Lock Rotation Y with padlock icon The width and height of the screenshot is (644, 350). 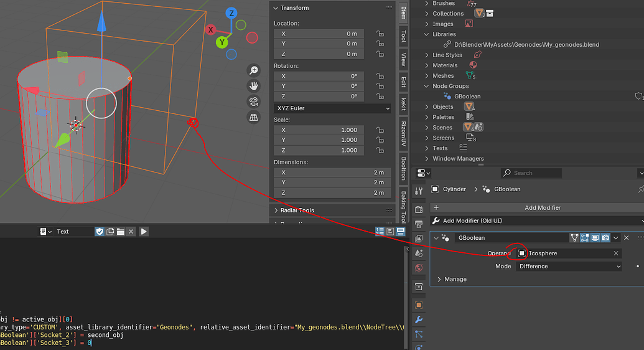(x=380, y=87)
